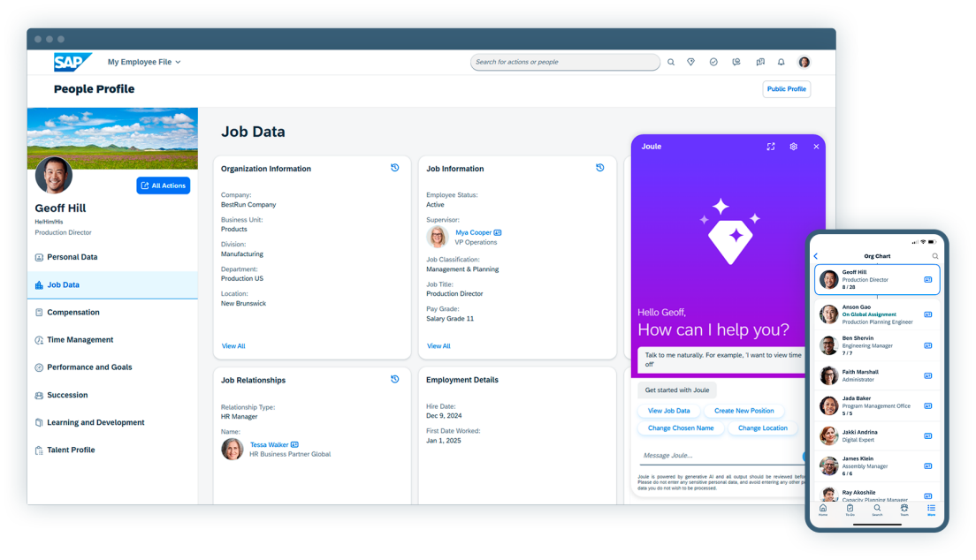Click the feedback chat bubble icon
976x560 pixels.
click(x=736, y=62)
